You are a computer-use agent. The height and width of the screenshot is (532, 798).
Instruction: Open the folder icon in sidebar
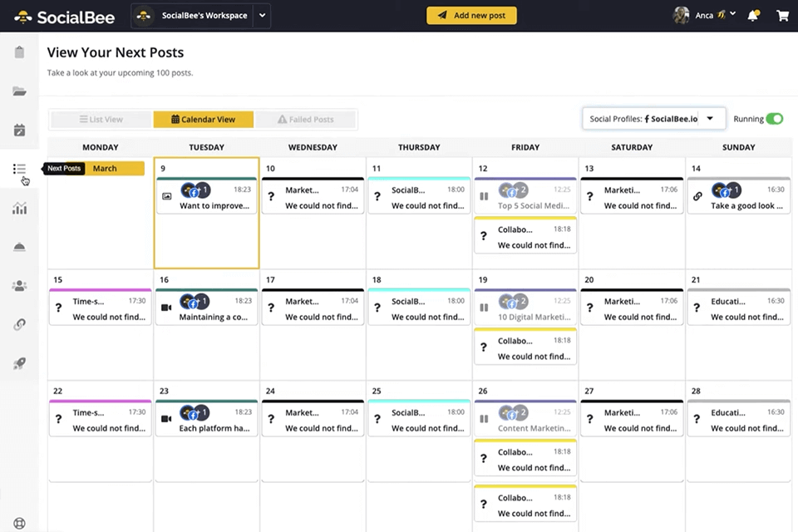coord(19,91)
